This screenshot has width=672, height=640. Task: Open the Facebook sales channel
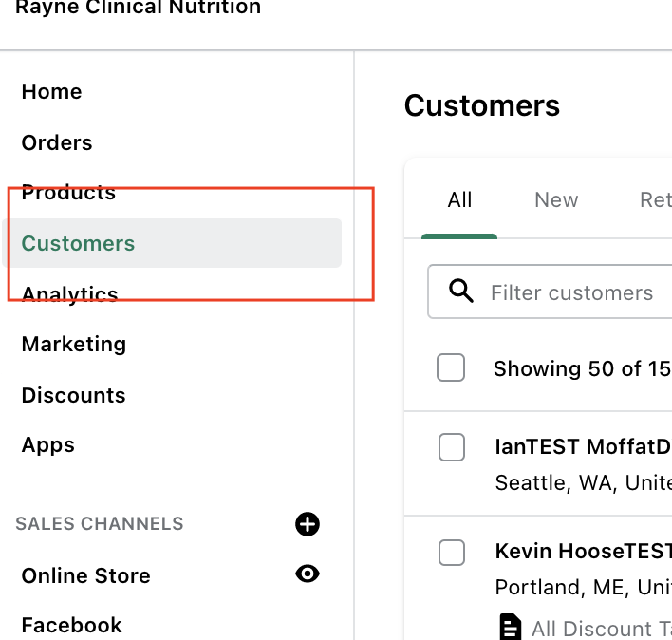coord(71,625)
